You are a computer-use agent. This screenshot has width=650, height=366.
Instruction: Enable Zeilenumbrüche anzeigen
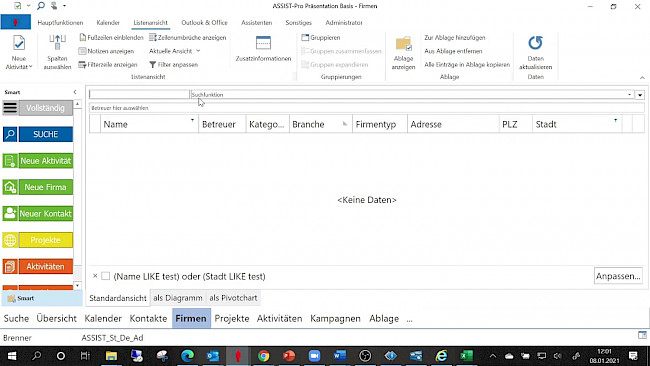[188, 37]
